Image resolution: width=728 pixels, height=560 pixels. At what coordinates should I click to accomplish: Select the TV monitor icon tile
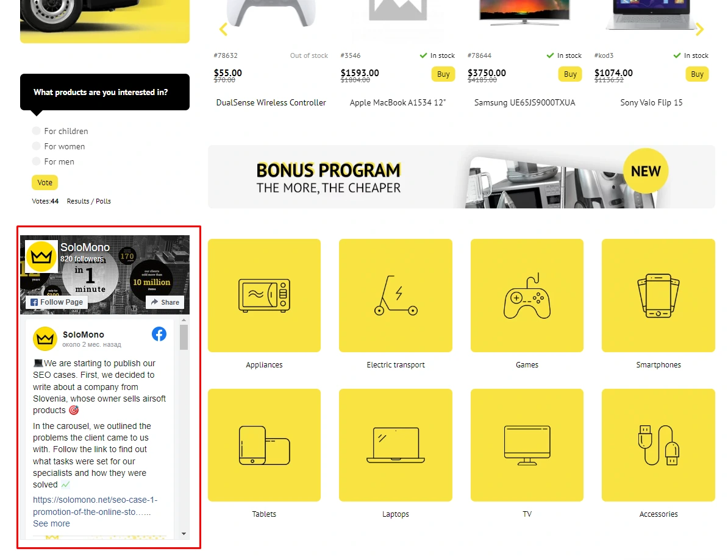pos(527,445)
